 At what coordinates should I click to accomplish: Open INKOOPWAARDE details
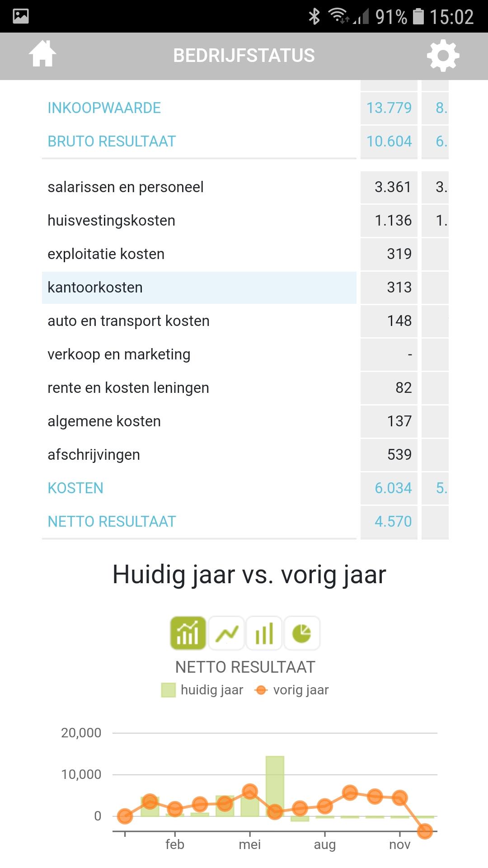click(104, 108)
